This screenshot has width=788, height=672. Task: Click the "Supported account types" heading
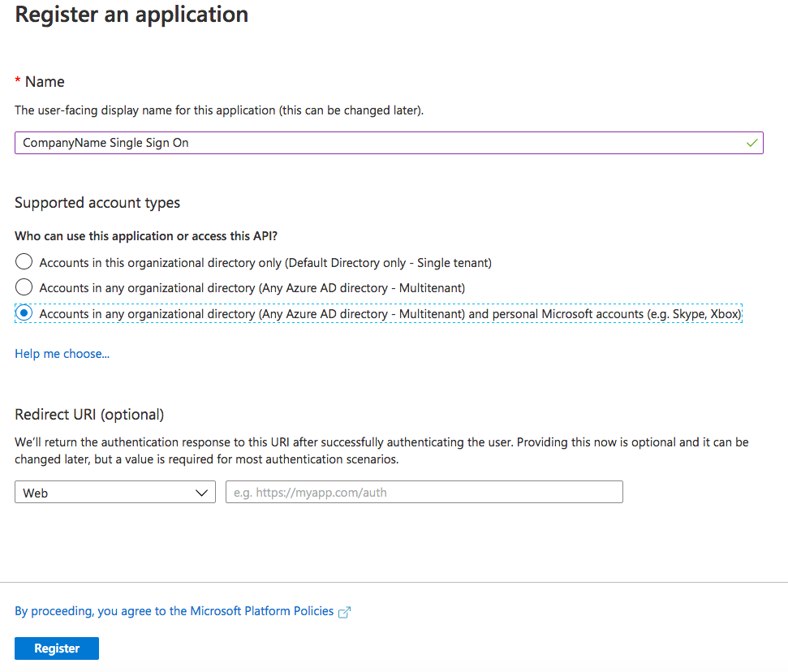tap(97, 203)
